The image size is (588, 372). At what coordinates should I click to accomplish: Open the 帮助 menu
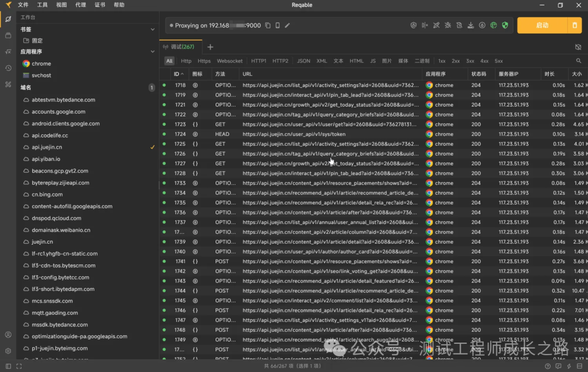[119, 5]
